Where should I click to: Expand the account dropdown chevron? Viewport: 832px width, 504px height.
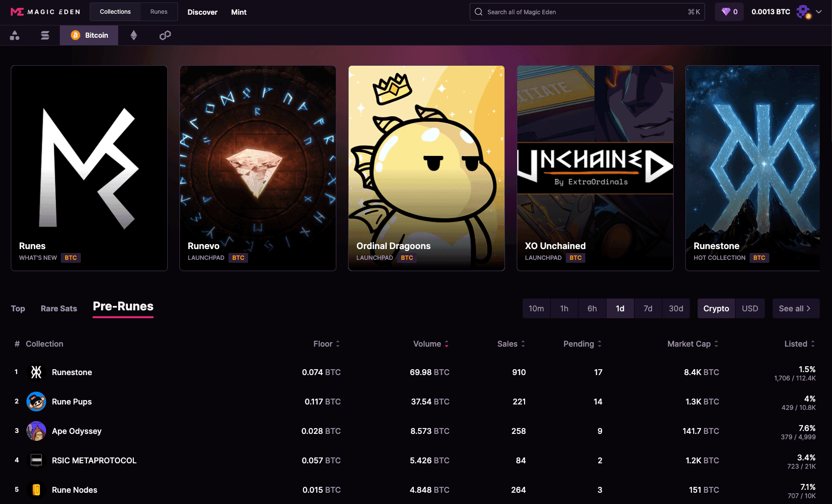click(819, 11)
